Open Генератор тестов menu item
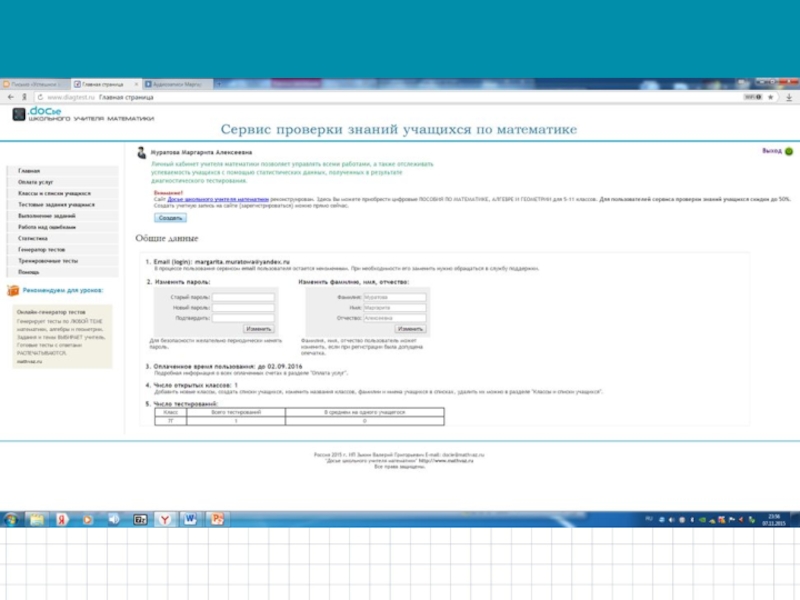Viewport: 800px width, 600px height. [63, 249]
